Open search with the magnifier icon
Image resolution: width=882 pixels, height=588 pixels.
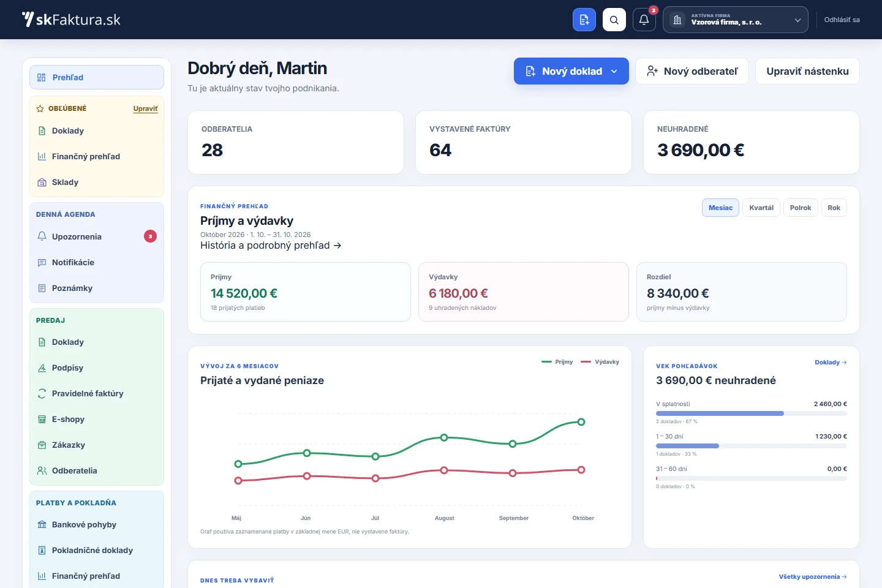coord(614,20)
